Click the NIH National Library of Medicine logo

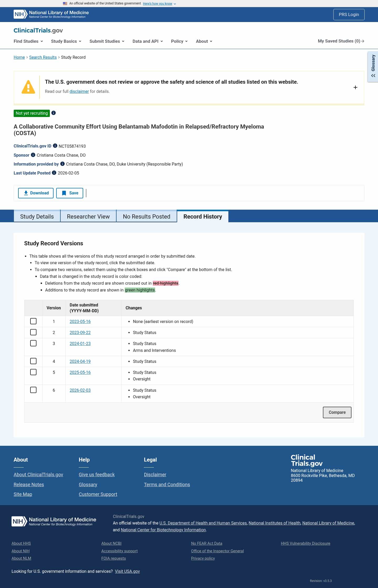(51, 14)
